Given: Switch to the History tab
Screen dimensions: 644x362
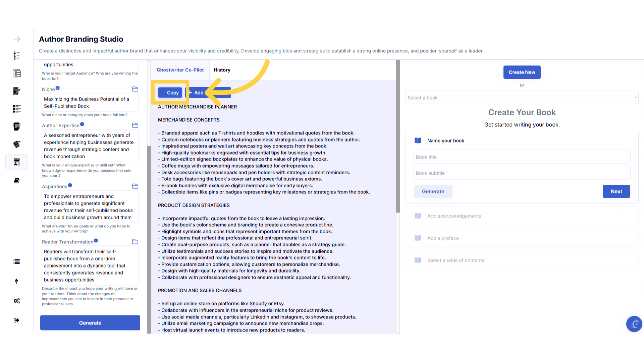Looking at the screenshot, I should tap(222, 70).
